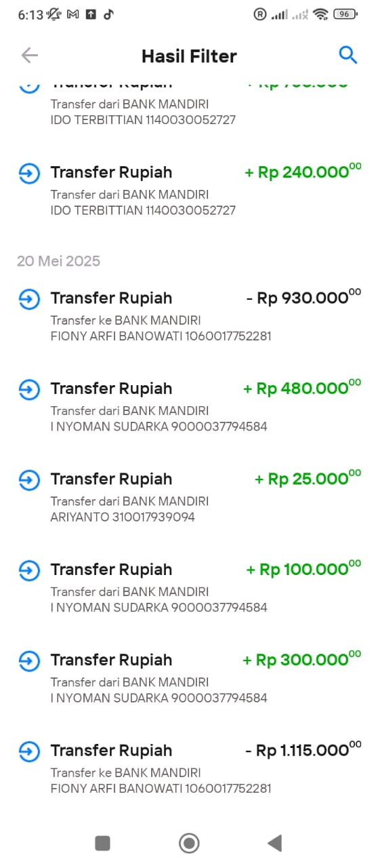Tap Android back triangle button
Viewport: 378px width, 868px height.
tap(274, 843)
